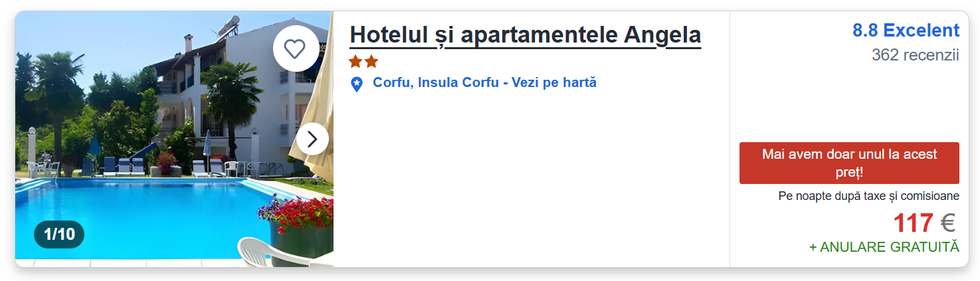
Task: Click "+ ANULARE GRATUITĂ" text
Action: pyautogui.click(x=884, y=247)
